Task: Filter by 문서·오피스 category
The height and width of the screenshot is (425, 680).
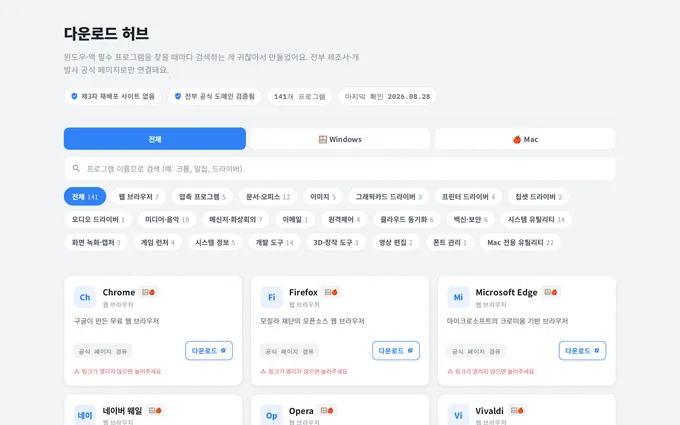Action: tap(268, 196)
